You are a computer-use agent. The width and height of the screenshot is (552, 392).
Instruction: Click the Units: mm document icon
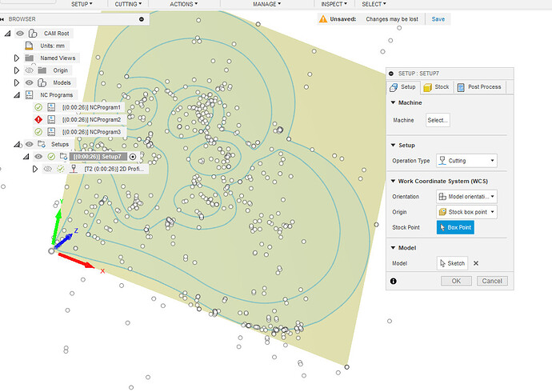[29, 46]
